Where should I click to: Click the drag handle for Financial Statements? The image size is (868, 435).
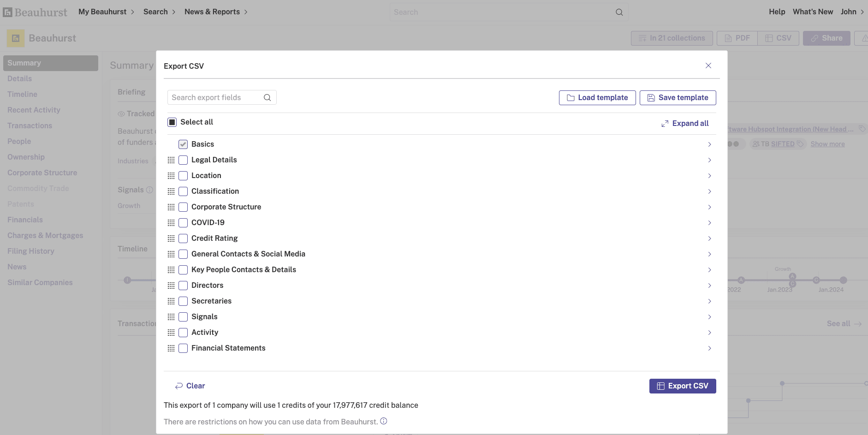point(171,348)
